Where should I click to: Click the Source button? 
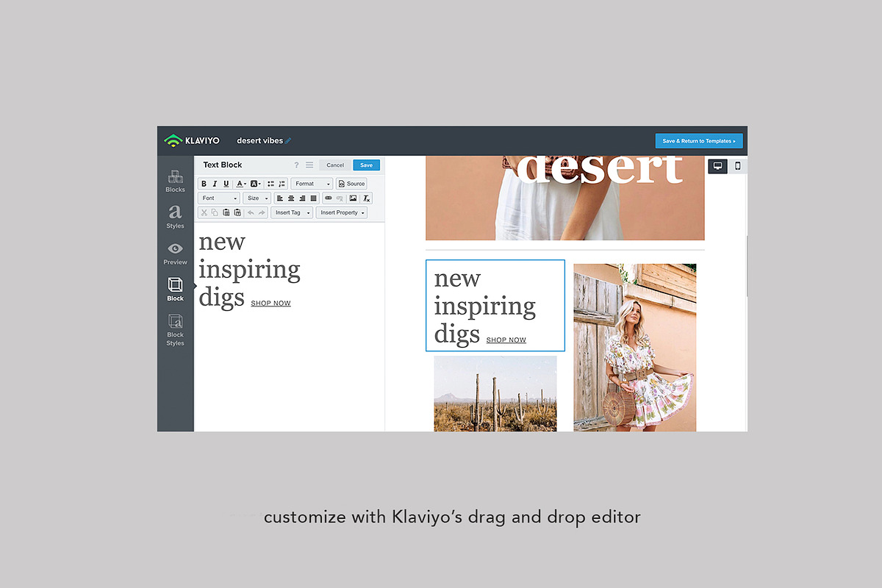point(351,184)
